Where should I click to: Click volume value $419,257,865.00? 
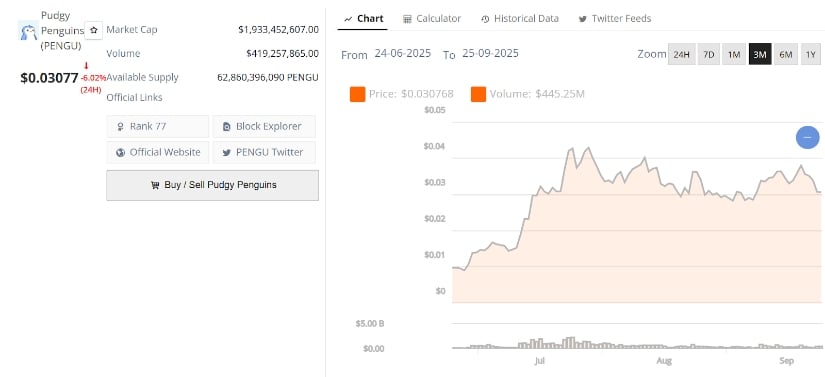tap(283, 54)
